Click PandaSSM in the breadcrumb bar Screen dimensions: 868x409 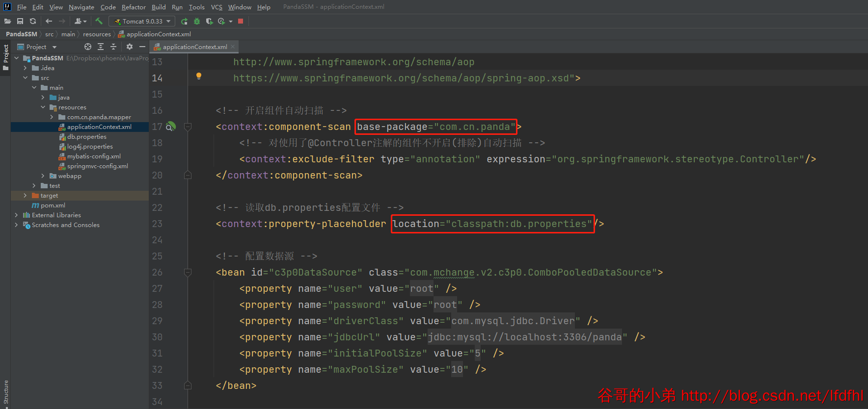coord(22,34)
